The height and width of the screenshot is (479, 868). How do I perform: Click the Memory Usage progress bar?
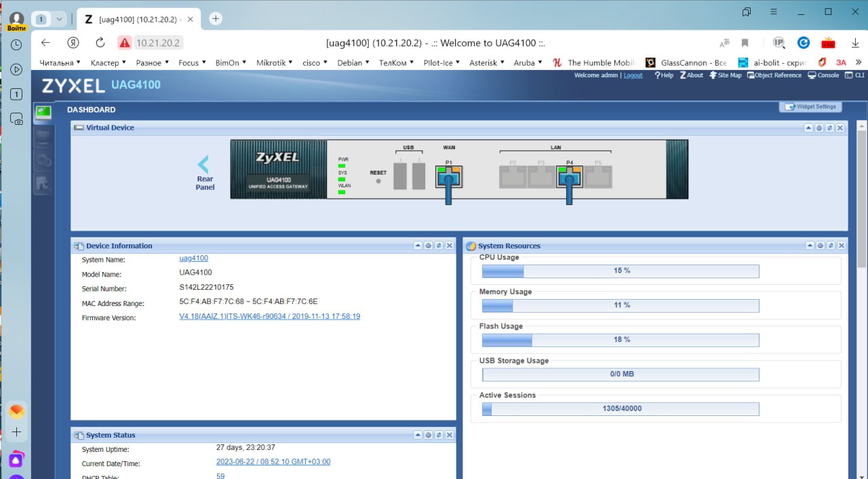[x=620, y=305]
